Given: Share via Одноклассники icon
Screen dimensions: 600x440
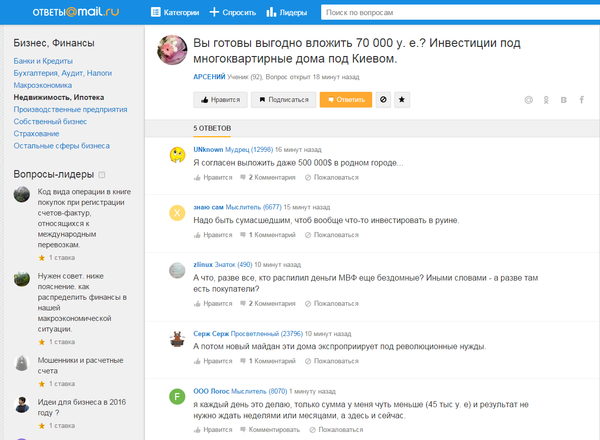Looking at the screenshot, I should [546, 100].
